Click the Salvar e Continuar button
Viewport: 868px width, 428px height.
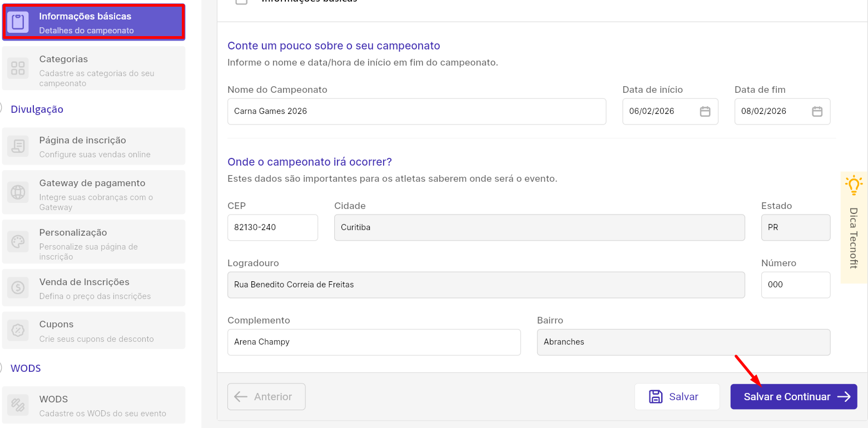793,396
